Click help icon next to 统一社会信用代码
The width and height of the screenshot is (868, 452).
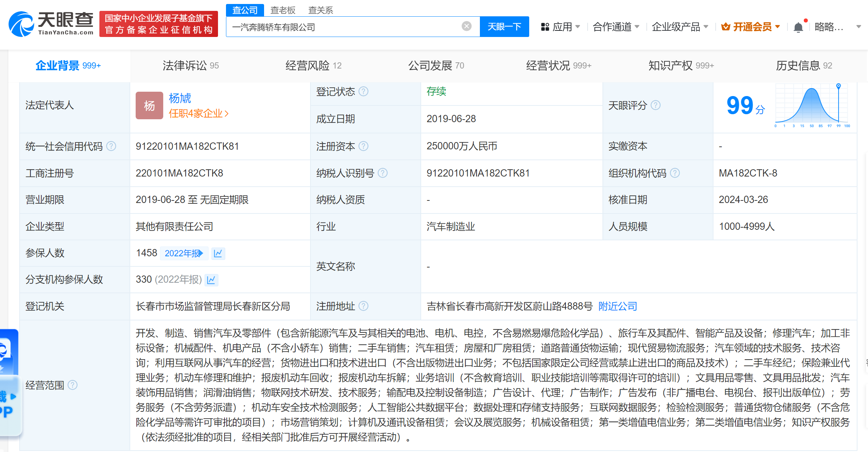click(x=111, y=146)
